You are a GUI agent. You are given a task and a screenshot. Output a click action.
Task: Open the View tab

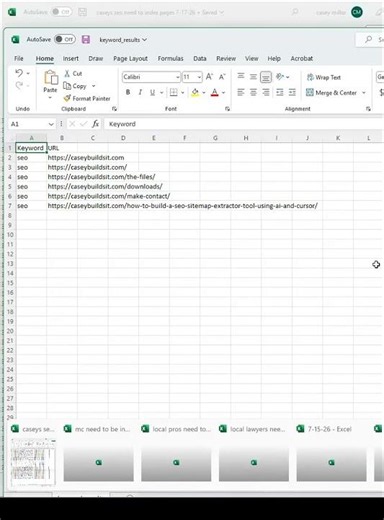pyautogui.click(x=252, y=58)
